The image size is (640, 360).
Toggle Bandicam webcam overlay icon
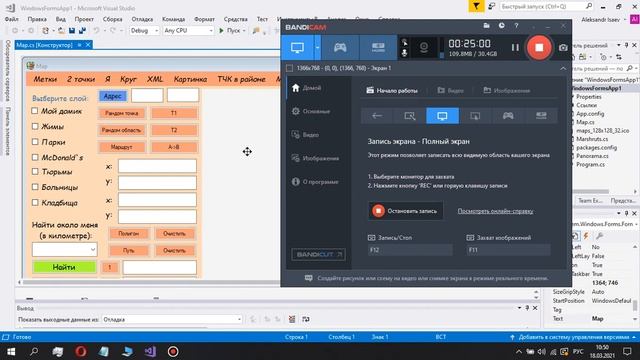pyautogui.click(x=424, y=48)
